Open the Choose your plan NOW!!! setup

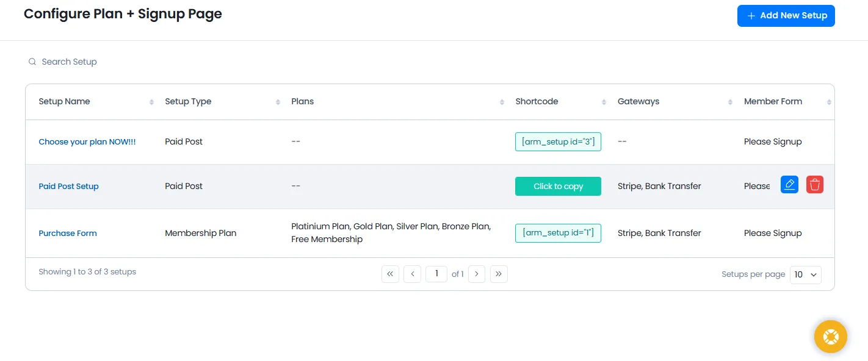(x=87, y=141)
